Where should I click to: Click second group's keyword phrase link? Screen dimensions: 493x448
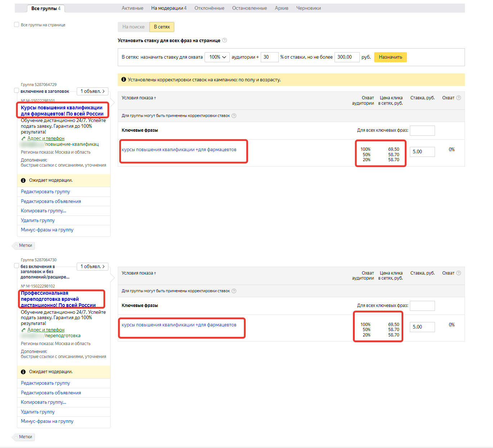[x=179, y=325]
